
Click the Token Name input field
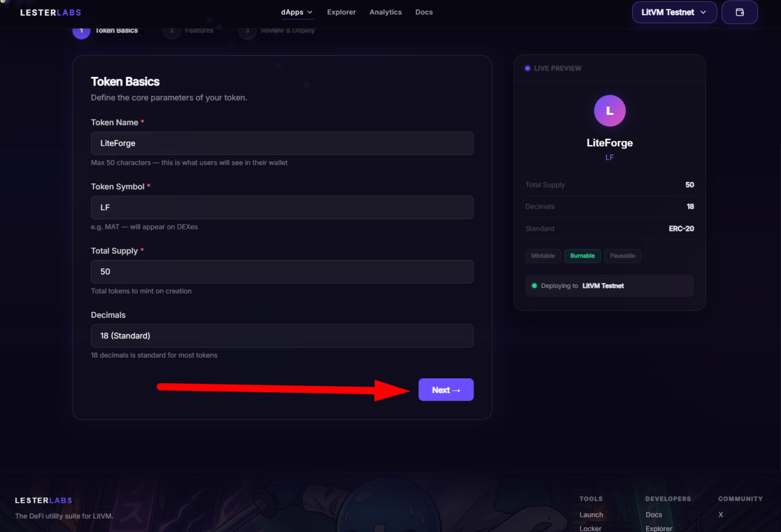[x=282, y=143]
